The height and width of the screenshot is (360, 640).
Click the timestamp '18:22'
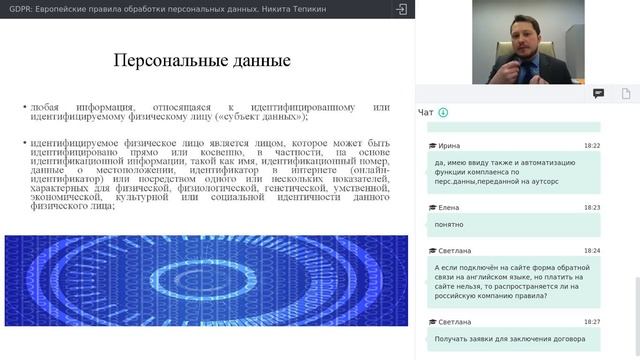click(x=592, y=146)
